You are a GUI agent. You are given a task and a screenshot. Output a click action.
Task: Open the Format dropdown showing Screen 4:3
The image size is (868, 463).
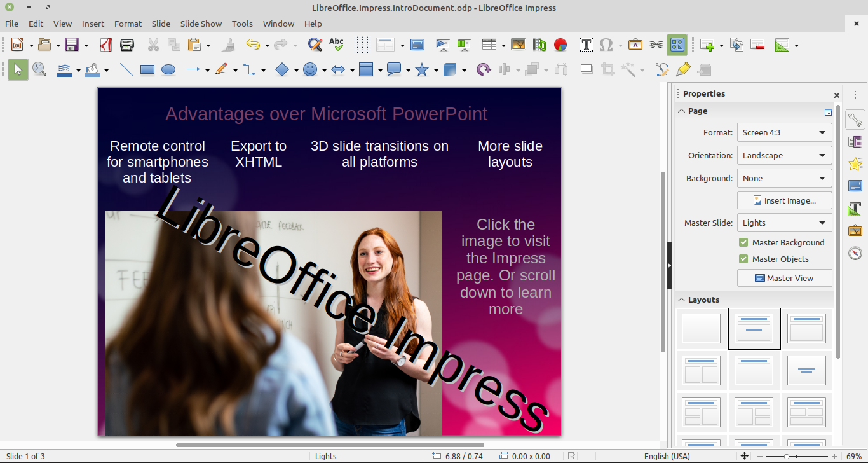pos(784,132)
